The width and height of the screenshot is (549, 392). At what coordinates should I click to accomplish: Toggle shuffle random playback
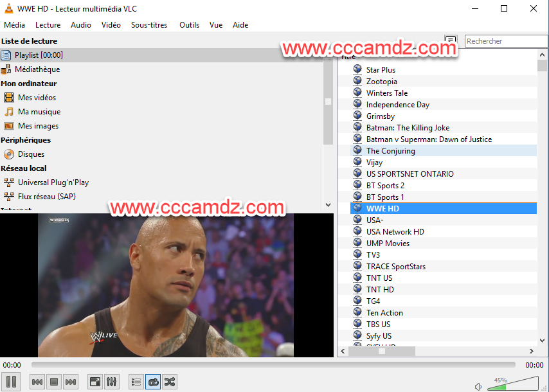pyautogui.click(x=170, y=382)
